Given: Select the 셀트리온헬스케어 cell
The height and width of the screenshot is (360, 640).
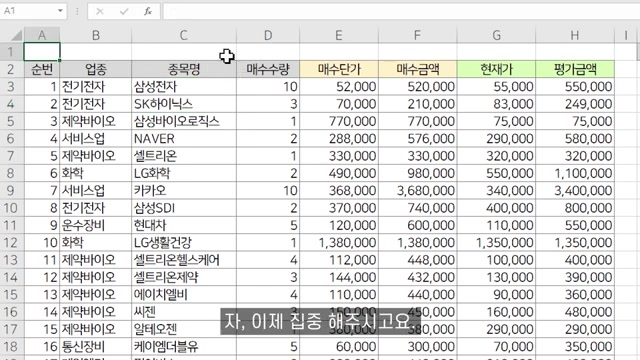Looking at the screenshot, I should point(184,260).
